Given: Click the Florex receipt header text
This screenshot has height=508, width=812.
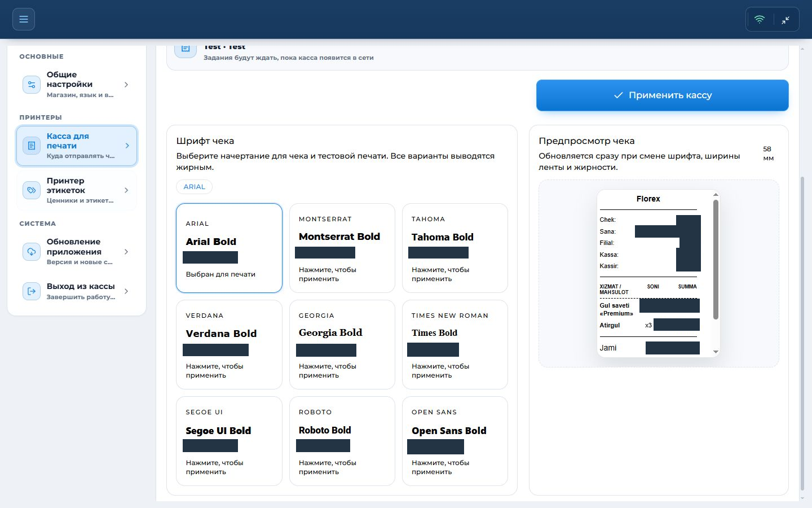Looking at the screenshot, I should tap(648, 199).
